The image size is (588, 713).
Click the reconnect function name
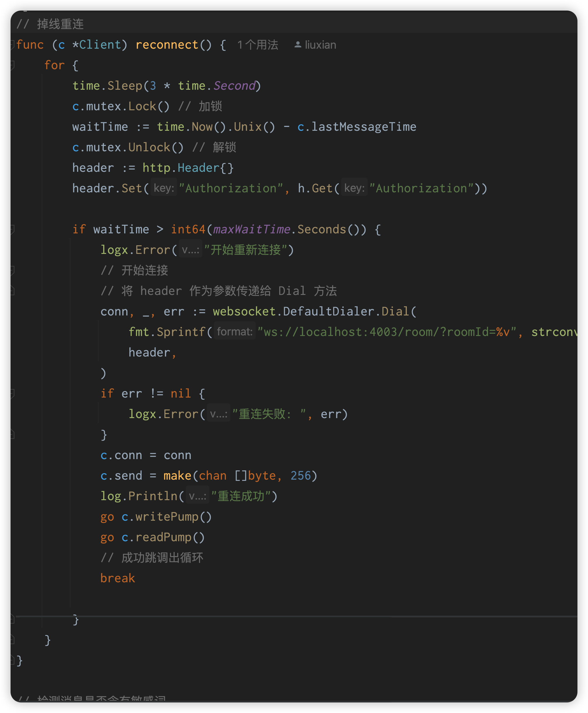point(167,45)
